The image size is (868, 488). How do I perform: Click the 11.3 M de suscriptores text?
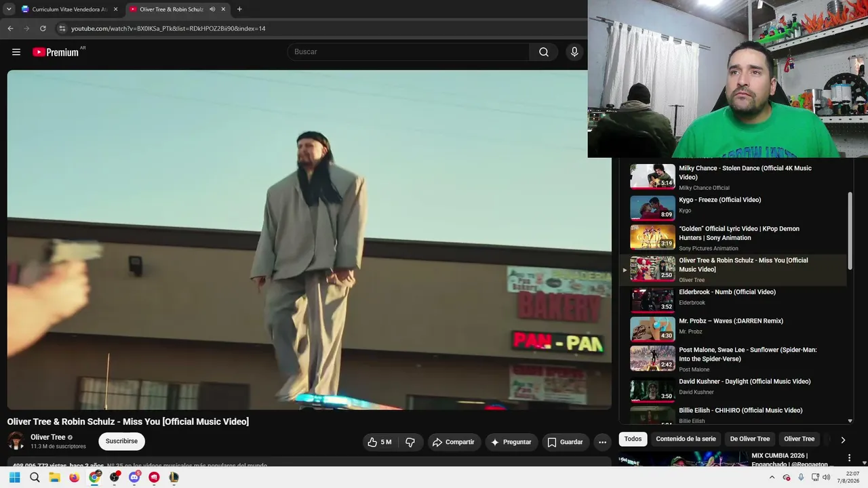(x=58, y=447)
